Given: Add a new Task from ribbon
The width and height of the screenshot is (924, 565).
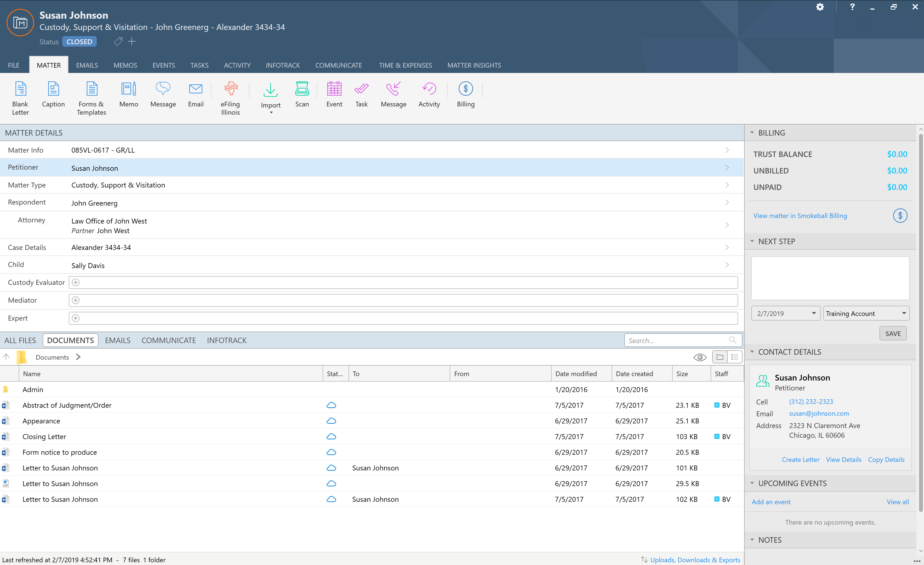Looking at the screenshot, I should click(361, 95).
